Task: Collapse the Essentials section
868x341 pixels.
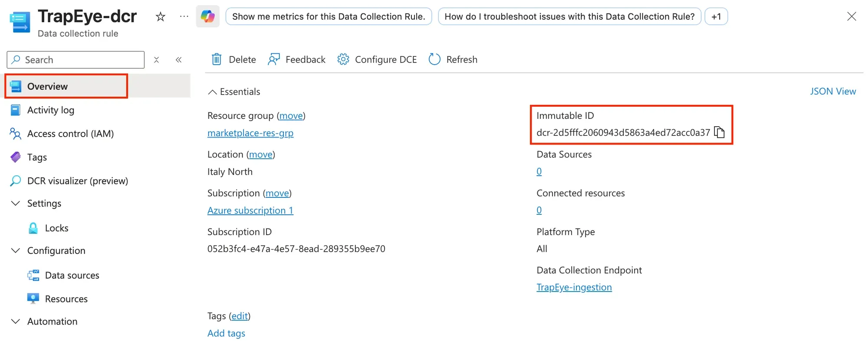Action: click(x=234, y=92)
